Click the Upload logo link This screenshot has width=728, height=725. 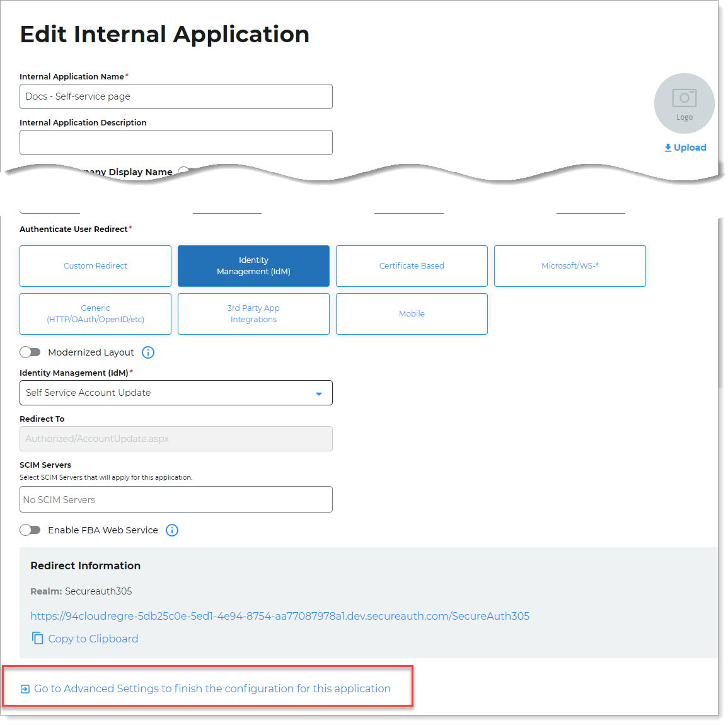pos(685,148)
